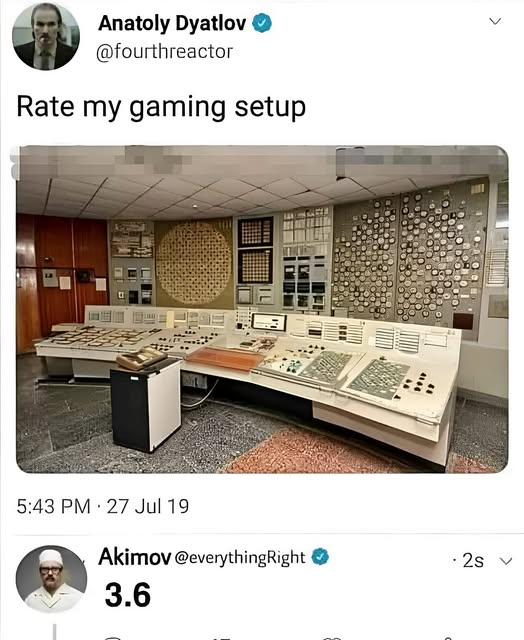The width and height of the screenshot is (524, 640).
Task: Click the thread line below Akimov's avatar
Action: [54, 631]
